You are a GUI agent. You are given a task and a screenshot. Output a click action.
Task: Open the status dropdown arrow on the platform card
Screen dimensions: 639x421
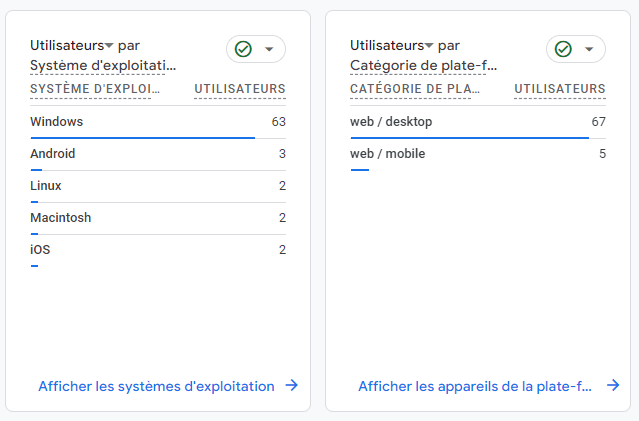click(x=589, y=49)
